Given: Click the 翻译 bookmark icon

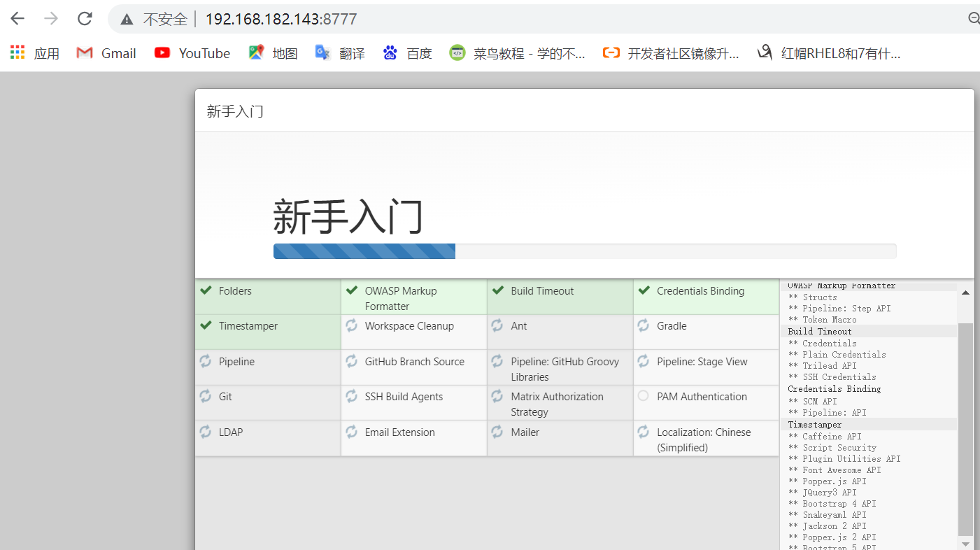Looking at the screenshot, I should click(x=322, y=52).
